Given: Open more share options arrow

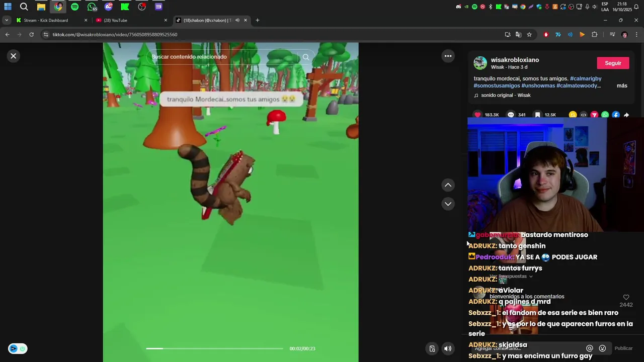Looking at the screenshot, I should pyautogui.click(x=626, y=115).
